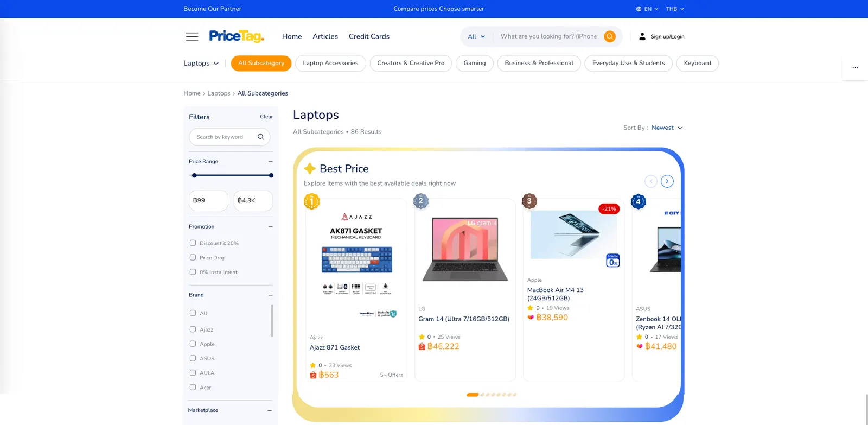This screenshot has width=868, height=425.
Task: Open the EN language dropdown
Action: tap(647, 9)
